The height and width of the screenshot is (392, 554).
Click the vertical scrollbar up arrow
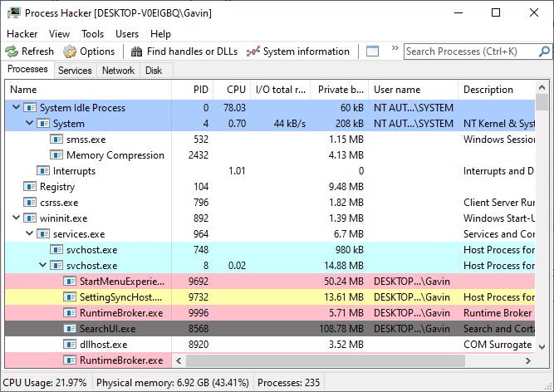[542, 87]
